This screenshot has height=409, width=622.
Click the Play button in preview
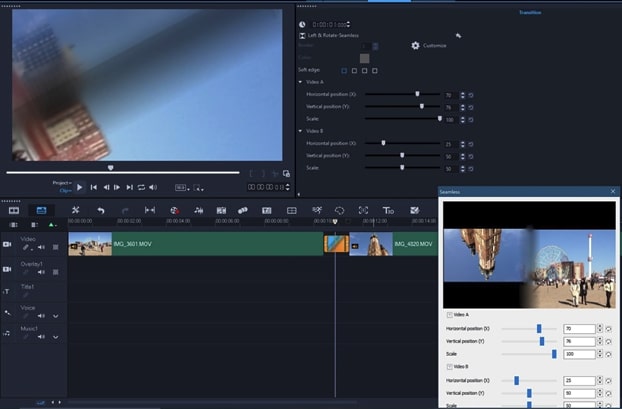[80, 187]
